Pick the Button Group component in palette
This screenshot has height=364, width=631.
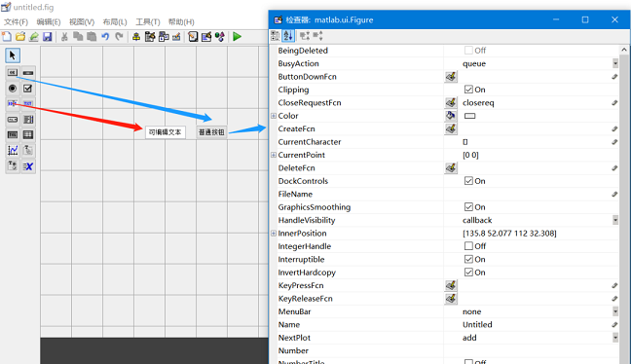pos(13,165)
